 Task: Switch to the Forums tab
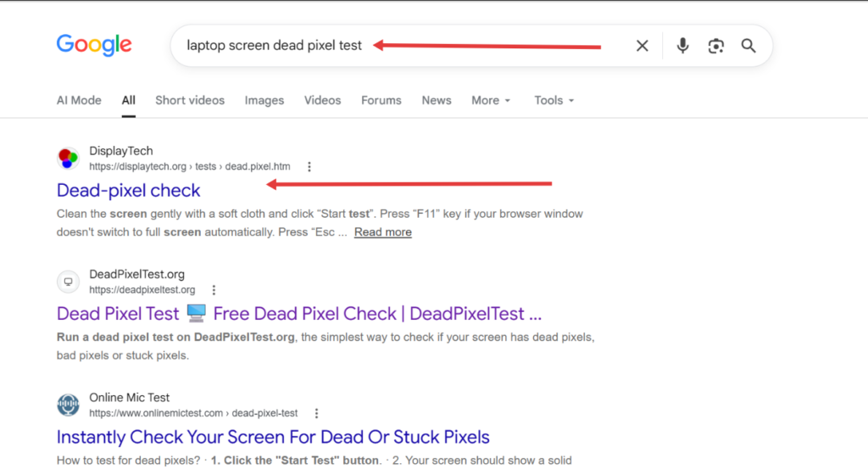coord(381,100)
